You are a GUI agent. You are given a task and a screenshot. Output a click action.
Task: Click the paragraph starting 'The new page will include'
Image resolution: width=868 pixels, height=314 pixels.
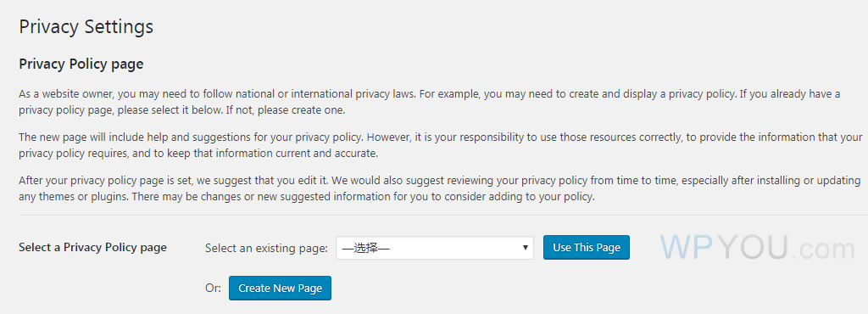tap(441, 145)
